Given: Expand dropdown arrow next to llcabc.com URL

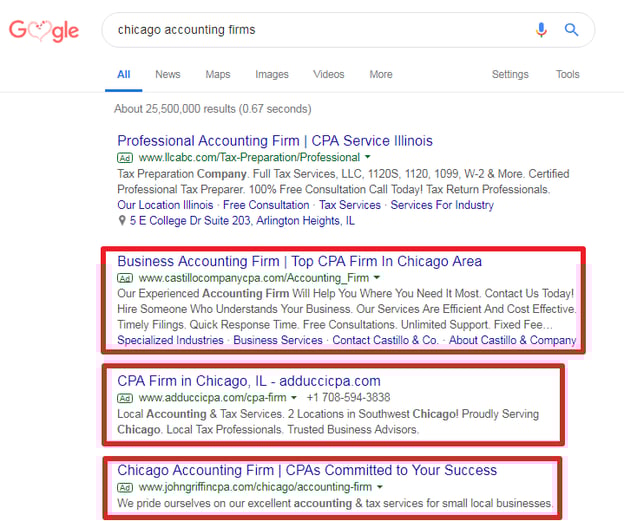Looking at the screenshot, I should click(x=368, y=158).
